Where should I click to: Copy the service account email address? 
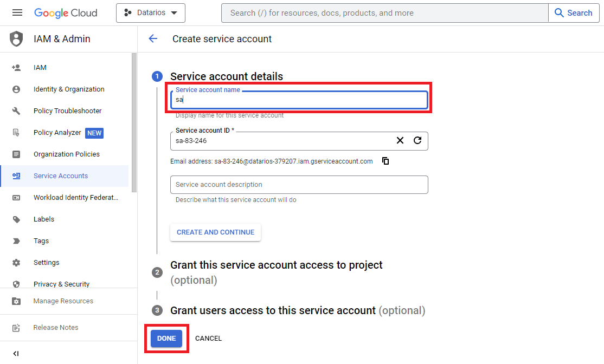coord(385,161)
